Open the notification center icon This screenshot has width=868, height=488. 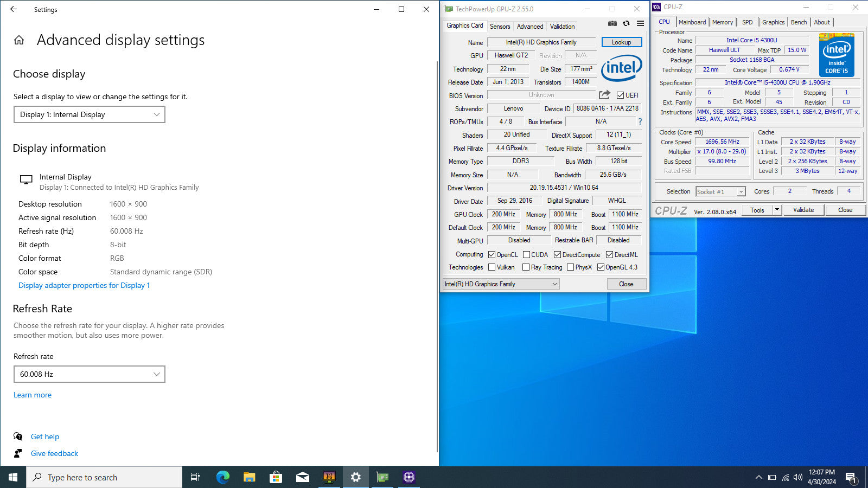click(851, 478)
